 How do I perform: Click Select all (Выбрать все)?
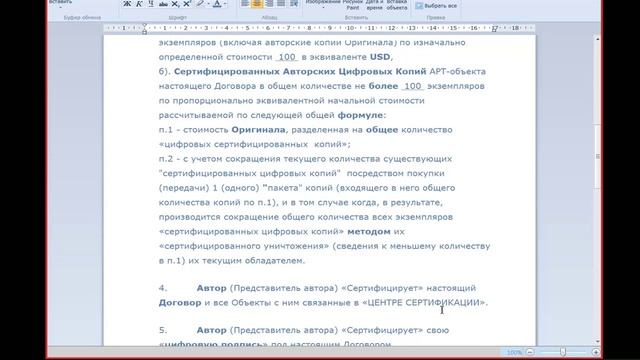click(x=436, y=6)
